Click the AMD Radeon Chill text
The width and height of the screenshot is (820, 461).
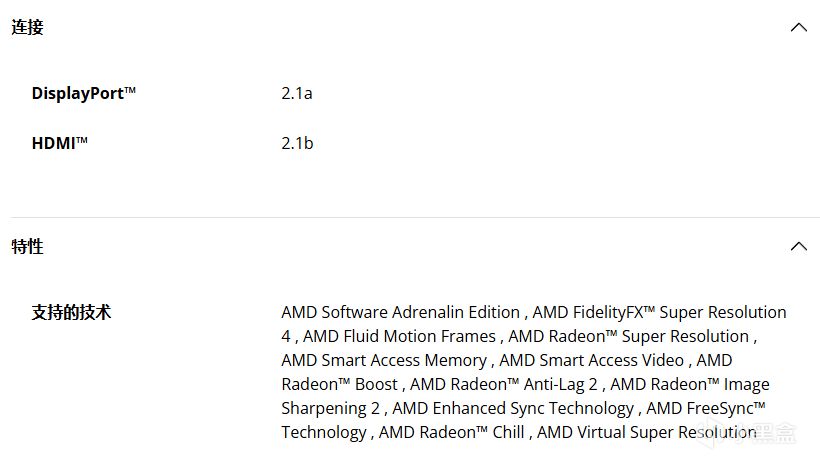click(x=452, y=432)
